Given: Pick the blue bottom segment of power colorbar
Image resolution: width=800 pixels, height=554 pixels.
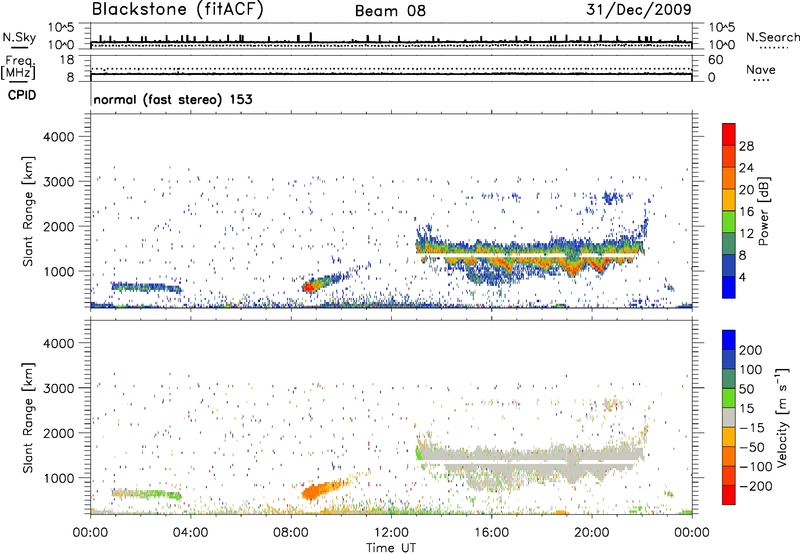Looking at the screenshot, I should [x=729, y=287].
